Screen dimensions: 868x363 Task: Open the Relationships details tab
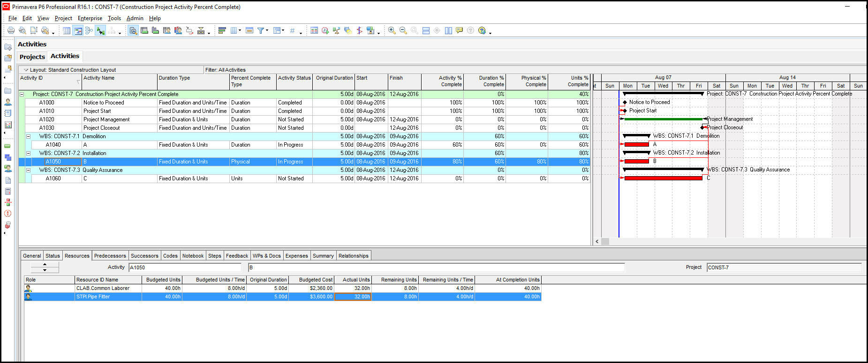354,256
